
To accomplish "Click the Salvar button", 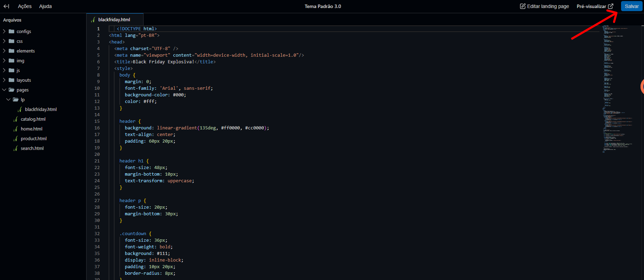I will [x=631, y=6].
